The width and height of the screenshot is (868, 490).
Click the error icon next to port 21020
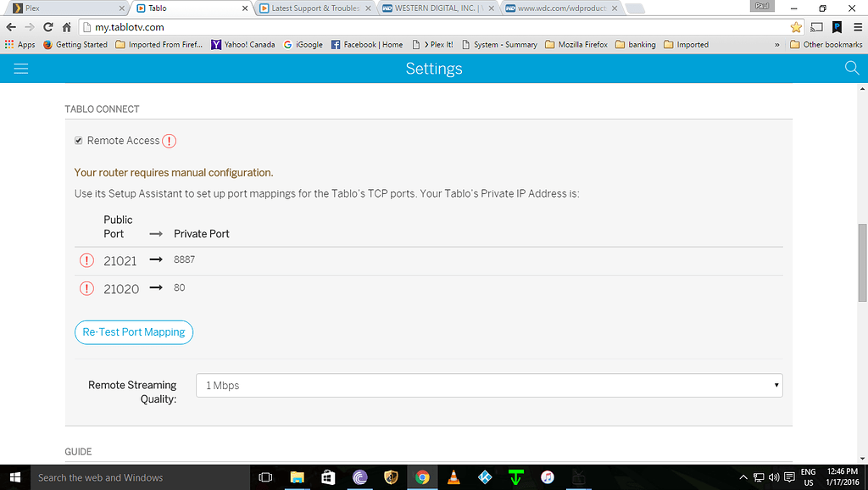[x=86, y=288]
